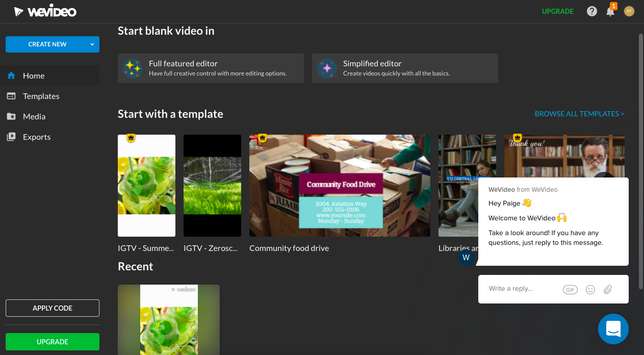The image size is (644, 355).
Task: Click the Apply Code button
Action: coord(53,308)
